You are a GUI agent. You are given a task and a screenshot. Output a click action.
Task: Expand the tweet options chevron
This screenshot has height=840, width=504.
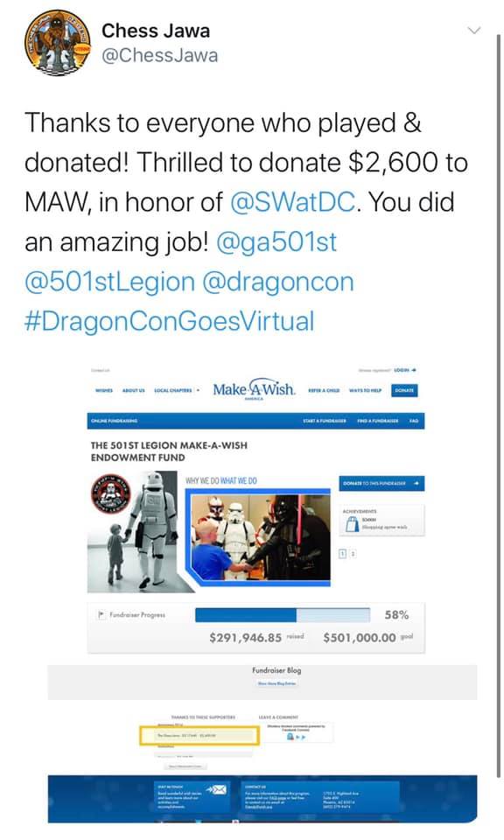click(x=474, y=31)
